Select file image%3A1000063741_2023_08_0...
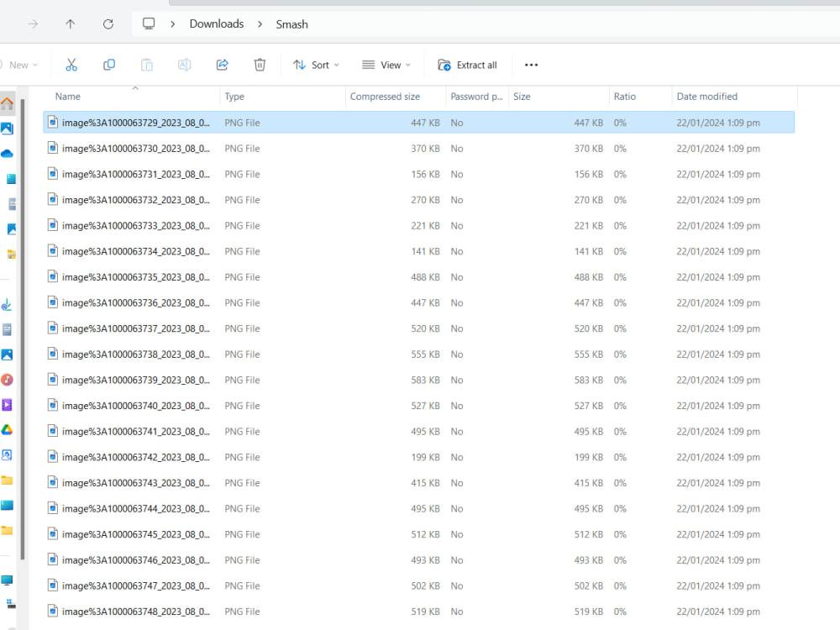This screenshot has height=630, width=840. click(418, 431)
